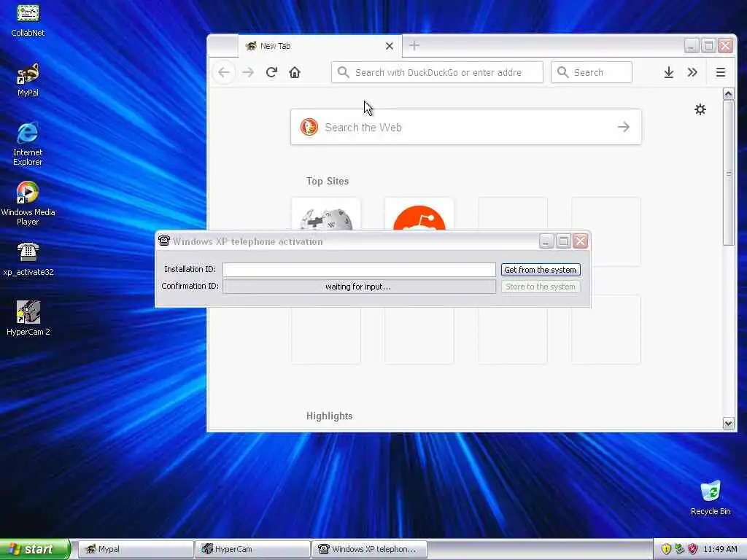Select the xp_activate32 desktop icon
The image size is (747, 560).
[x=28, y=259]
